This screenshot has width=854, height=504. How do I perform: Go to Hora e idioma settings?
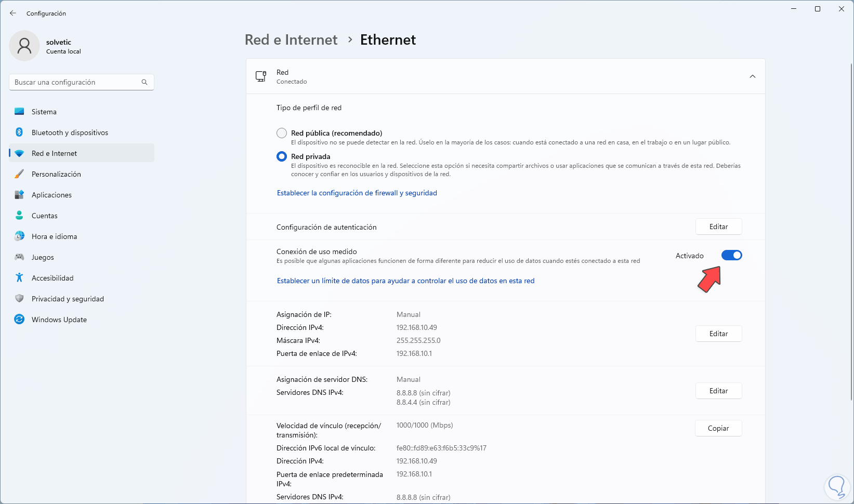pyautogui.click(x=54, y=236)
